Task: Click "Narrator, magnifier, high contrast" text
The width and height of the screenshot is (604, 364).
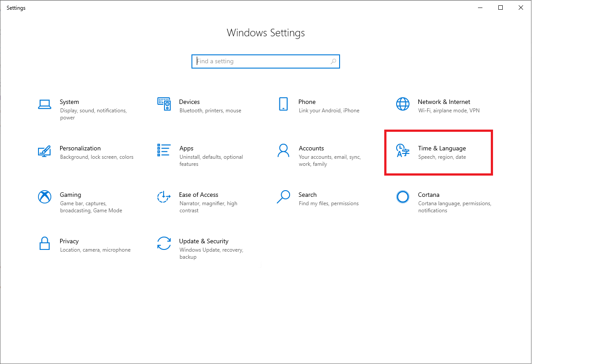Action: click(x=208, y=207)
